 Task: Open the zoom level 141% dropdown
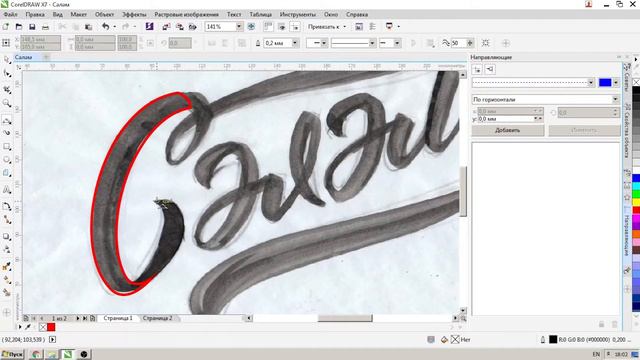click(239, 27)
